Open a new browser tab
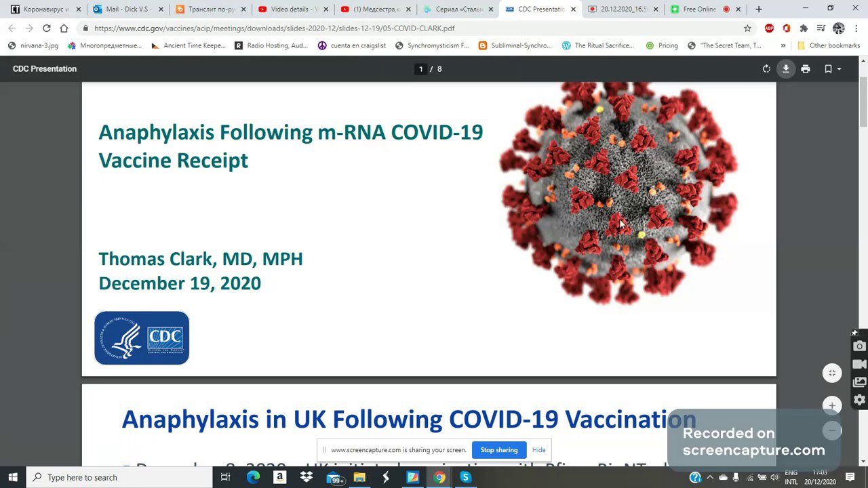Viewport: 868px width, 488px height. coord(759,9)
